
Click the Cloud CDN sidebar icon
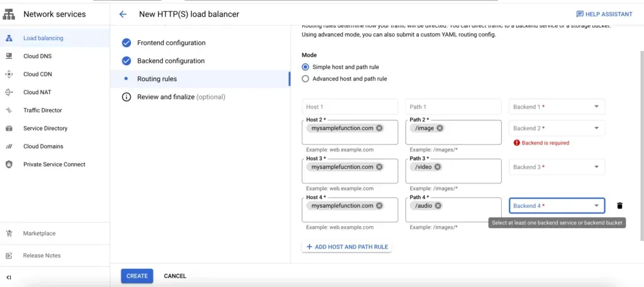click(x=9, y=74)
